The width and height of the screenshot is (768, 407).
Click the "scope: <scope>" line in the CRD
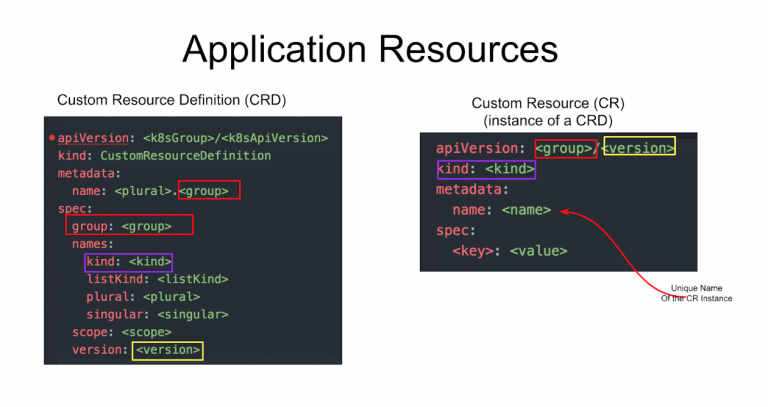click(x=114, y=332)
